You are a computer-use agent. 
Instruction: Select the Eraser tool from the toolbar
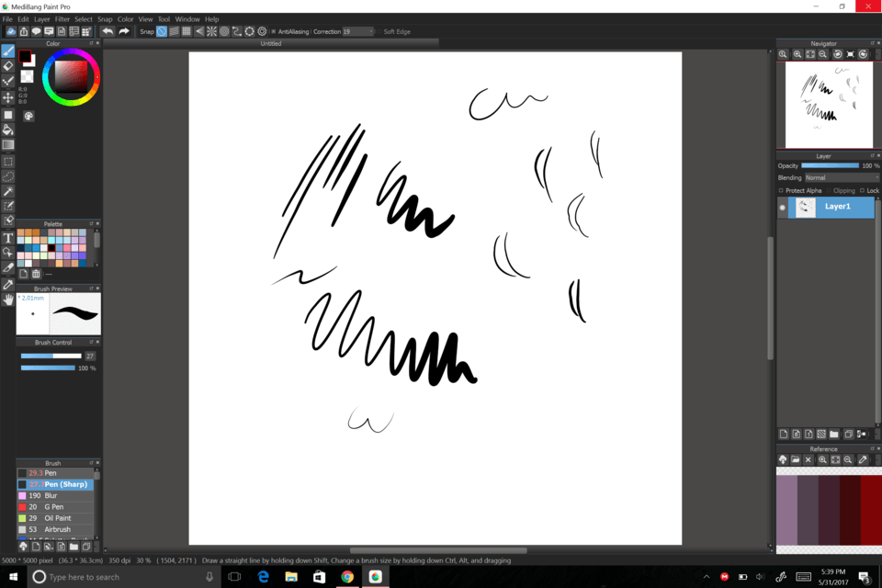(x=7, y=64)
